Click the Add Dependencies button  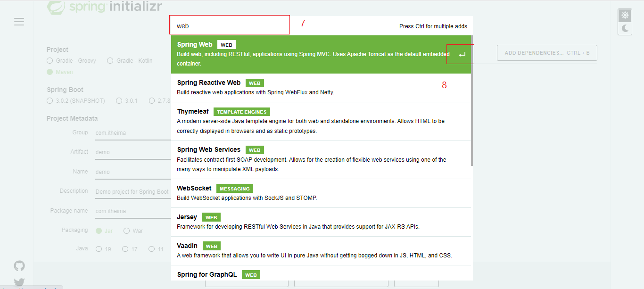tap(547, 53)
